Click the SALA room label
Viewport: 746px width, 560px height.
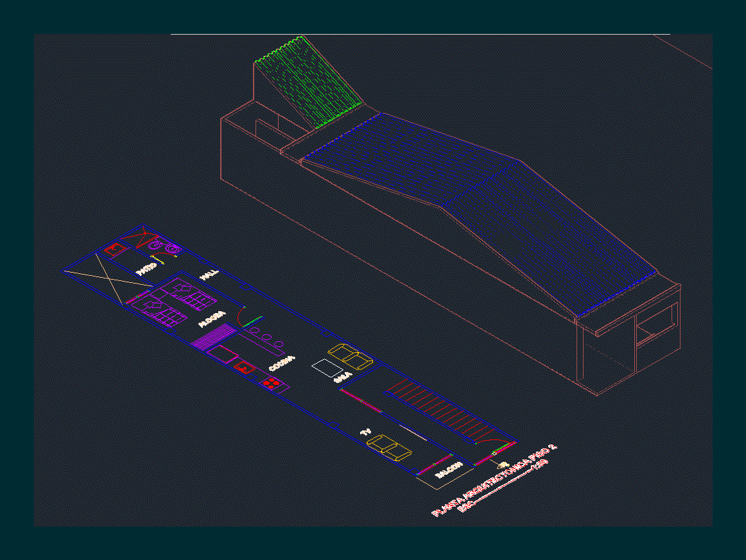[x=343, y=377]
